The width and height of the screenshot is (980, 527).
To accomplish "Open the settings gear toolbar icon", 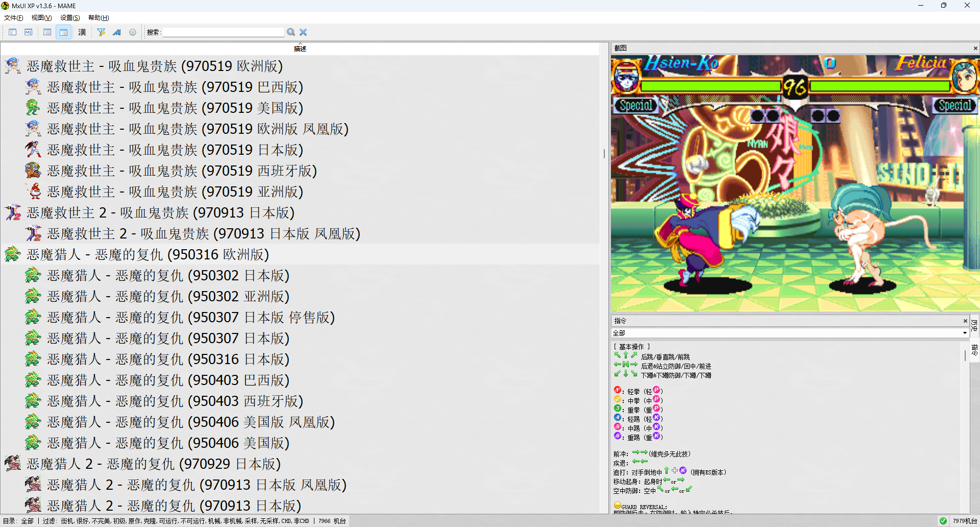I will 133,32.
